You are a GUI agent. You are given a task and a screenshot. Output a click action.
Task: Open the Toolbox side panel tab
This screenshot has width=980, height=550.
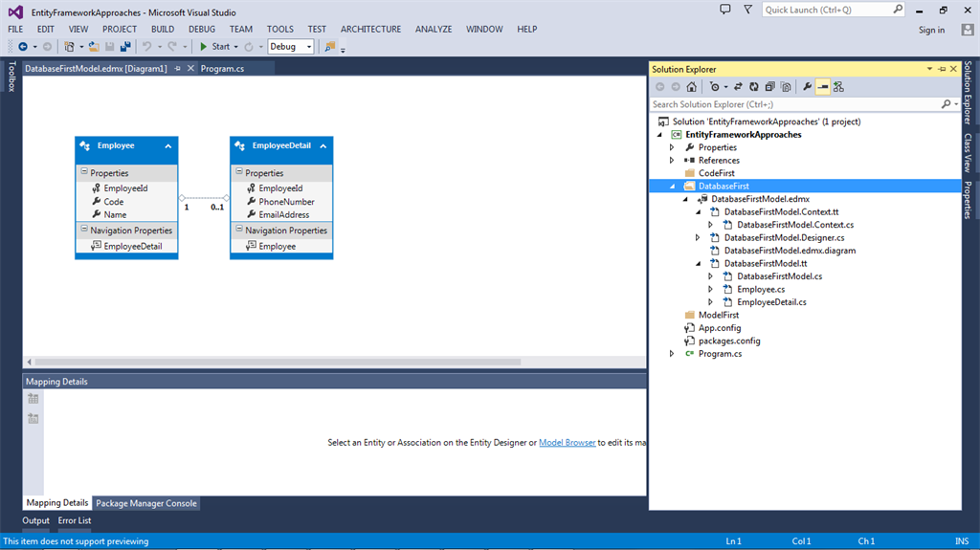11,77
